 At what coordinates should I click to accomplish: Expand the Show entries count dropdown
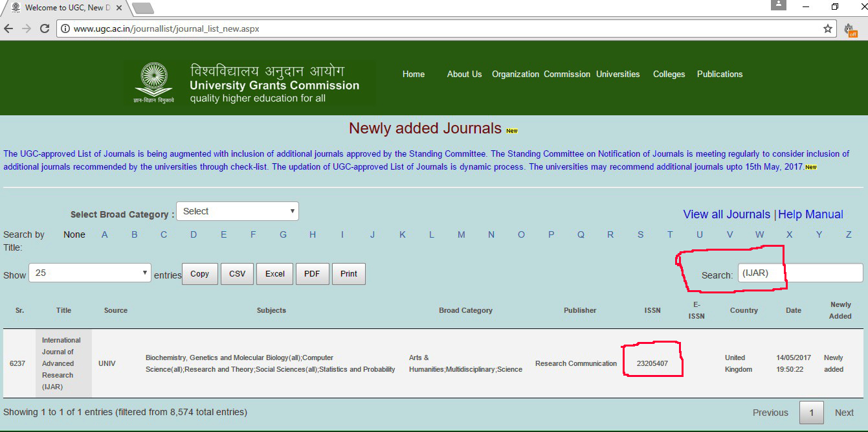click(90, 273)
